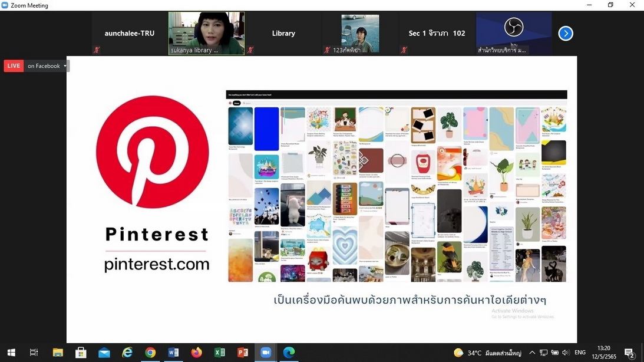This screenshot has height=362, width=644.
Task: Switch to Zoom app in taskbar
Action: 266,353
